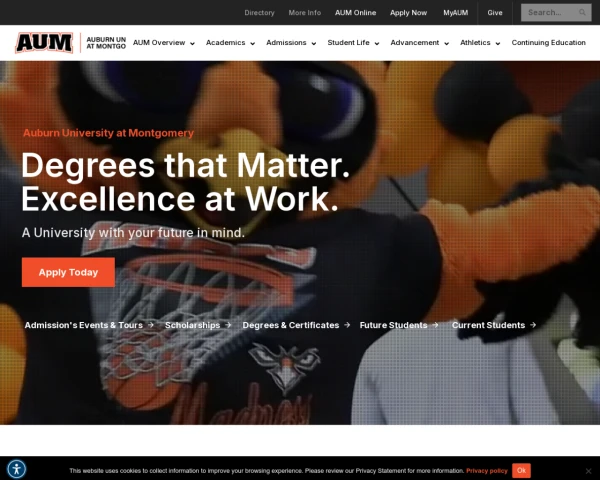The image size is (600, 480).
Task: Open the Give link in top bar
Action: pos(494,13)
